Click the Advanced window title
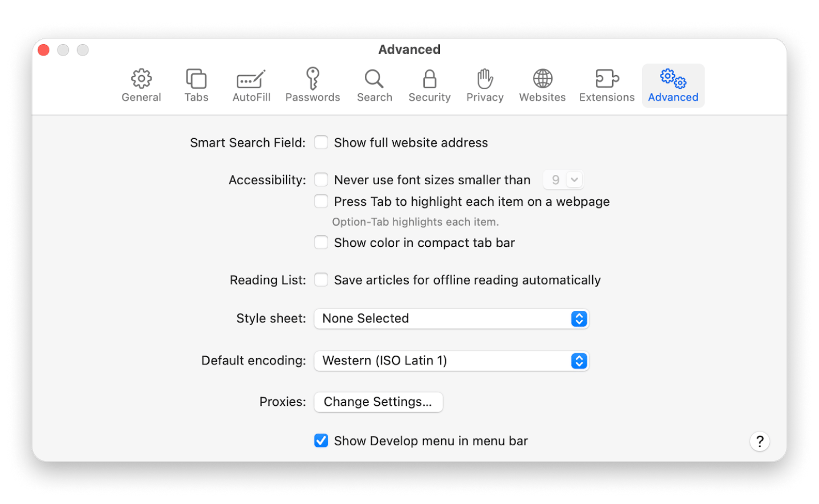The height and width of the screenshot is (504, 819). coord(409,49)
